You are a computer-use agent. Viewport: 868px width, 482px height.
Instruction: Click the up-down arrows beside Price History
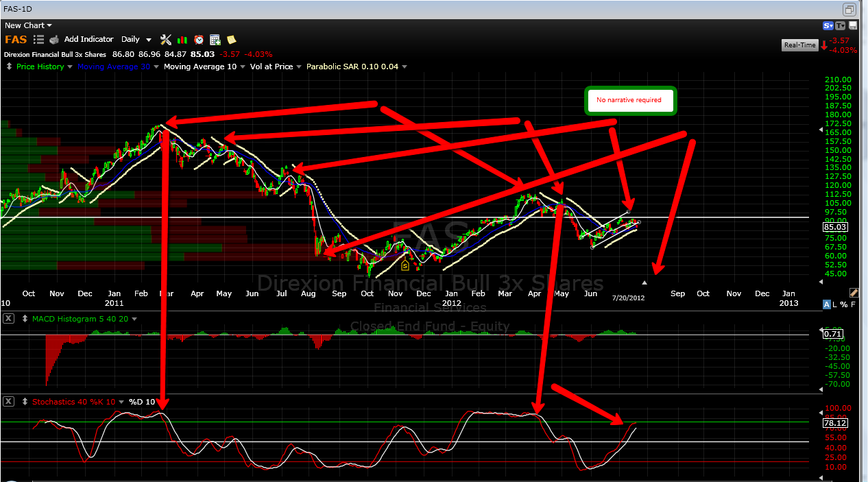pos(9,67)
